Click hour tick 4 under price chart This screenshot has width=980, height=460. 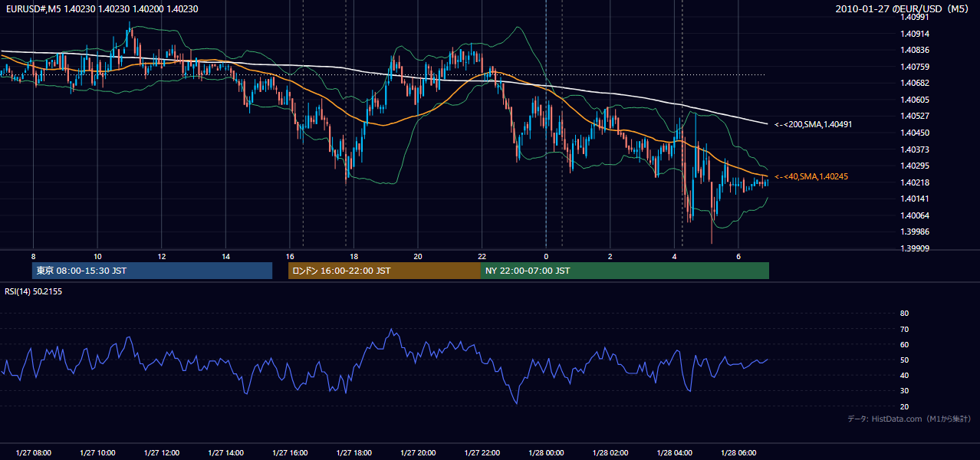(x=674, y=256)
